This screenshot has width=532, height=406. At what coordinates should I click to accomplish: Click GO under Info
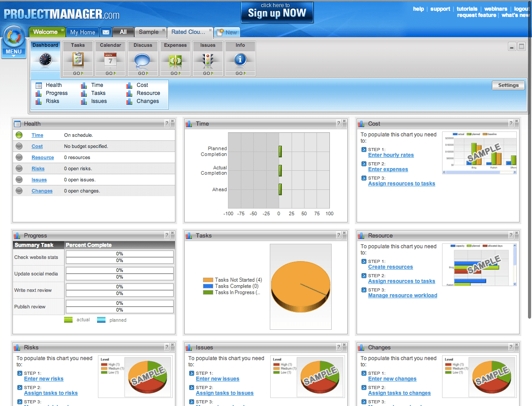pos(240,74)
